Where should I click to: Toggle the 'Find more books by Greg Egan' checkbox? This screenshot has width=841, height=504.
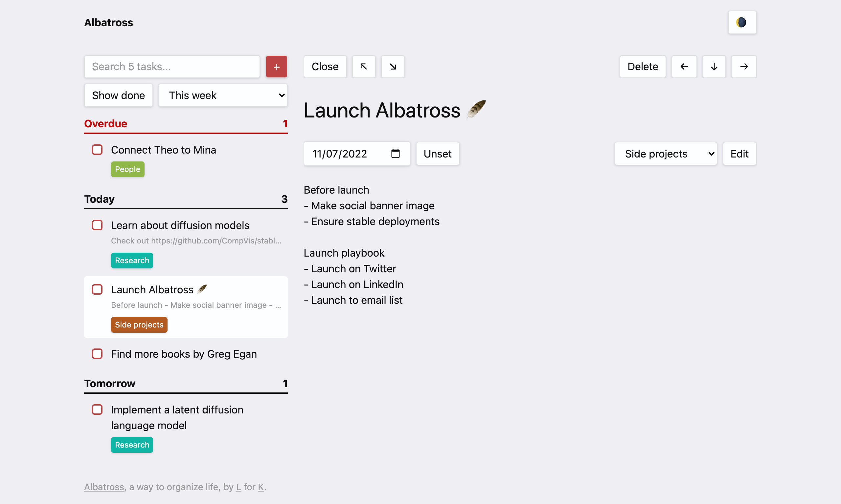tap(97, 354)
